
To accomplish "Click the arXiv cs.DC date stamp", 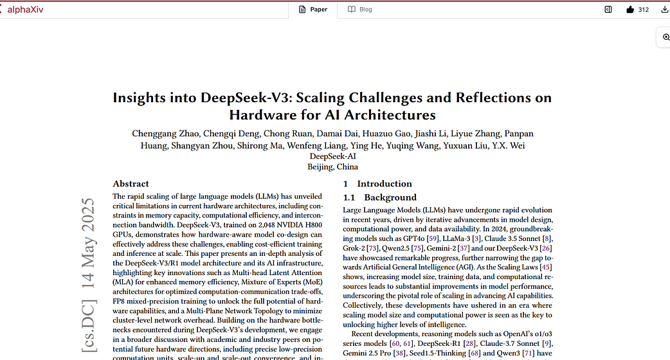I will pyautogui.click(x=88, y=275).
